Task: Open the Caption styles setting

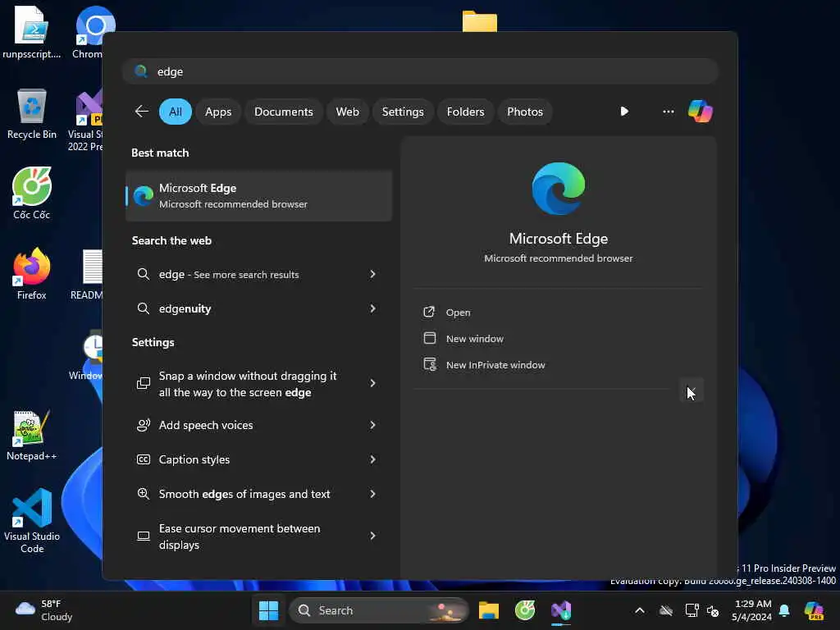Action: tap(258, 459)
